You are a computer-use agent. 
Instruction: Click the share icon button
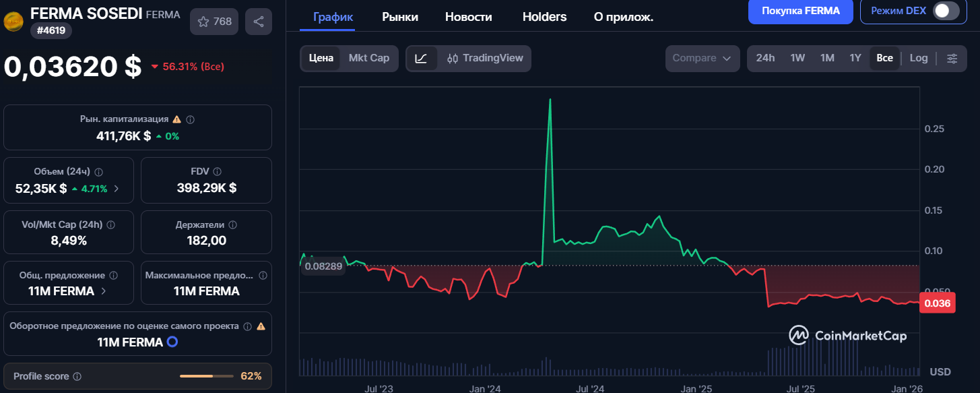pyautogui.click(x=259, y=22)
